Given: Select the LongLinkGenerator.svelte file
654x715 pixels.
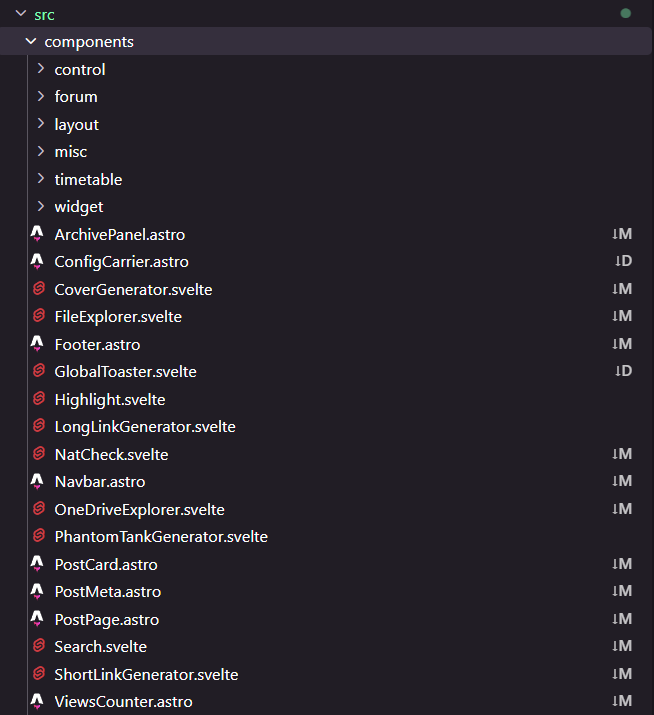Looking at the screenshot, I should pos(145,427).
